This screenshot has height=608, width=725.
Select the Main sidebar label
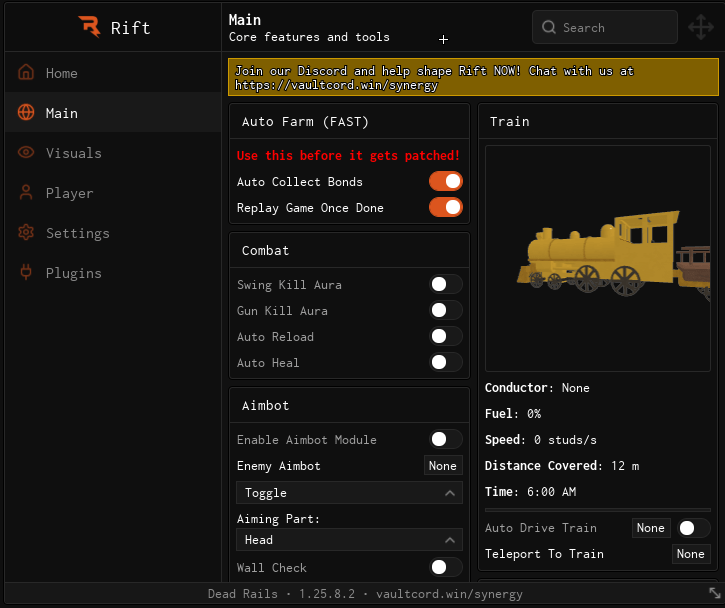tap(61, 113)
